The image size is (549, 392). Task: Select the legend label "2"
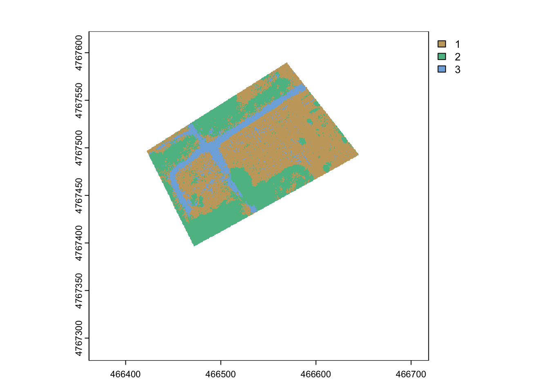(x=457, y=57)
